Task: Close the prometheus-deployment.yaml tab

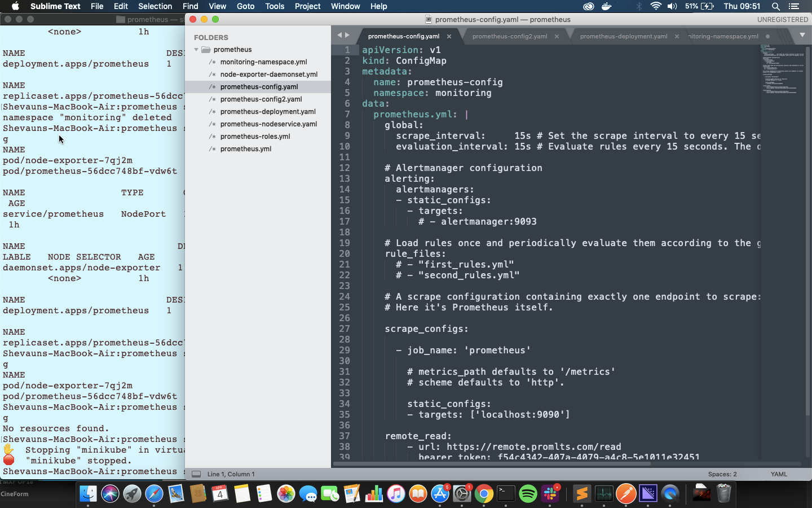Action: (677, 36)
